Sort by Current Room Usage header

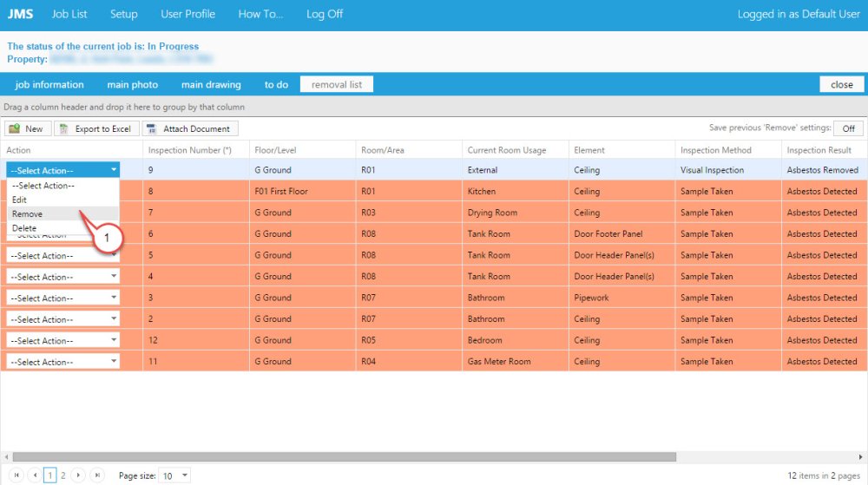tap(507, 150)
